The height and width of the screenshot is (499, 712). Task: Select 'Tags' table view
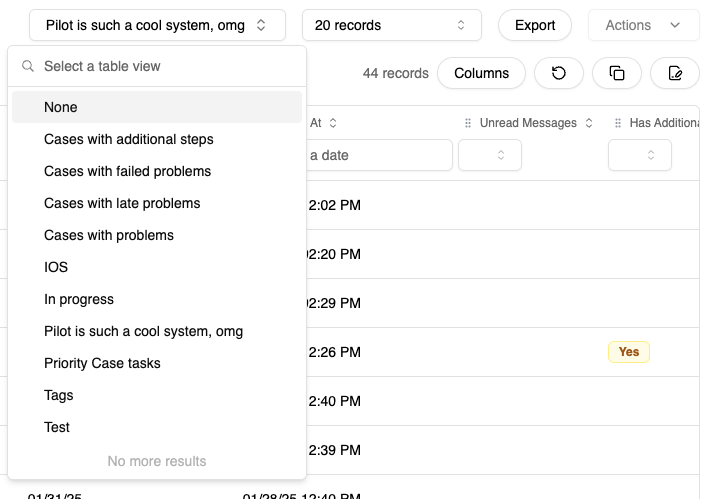tap(157, 395)
